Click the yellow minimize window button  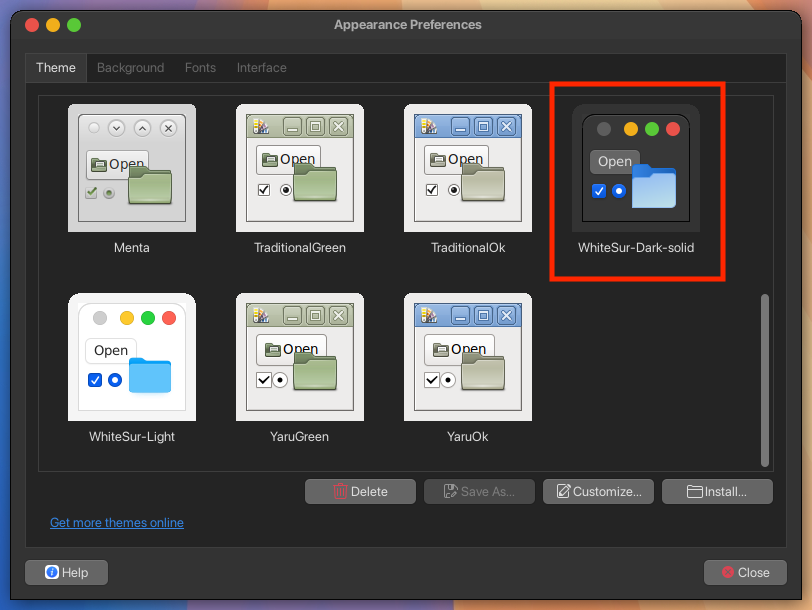tap(53, 24)
